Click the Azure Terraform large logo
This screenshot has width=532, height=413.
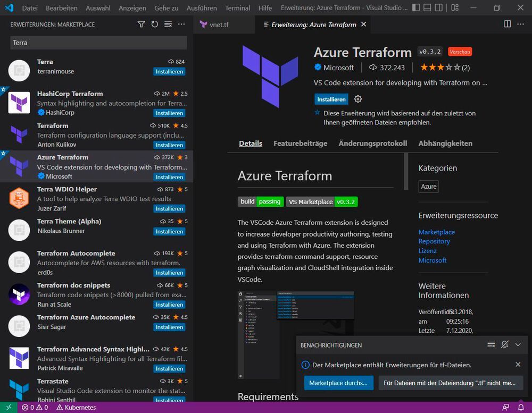click(270, 77)
